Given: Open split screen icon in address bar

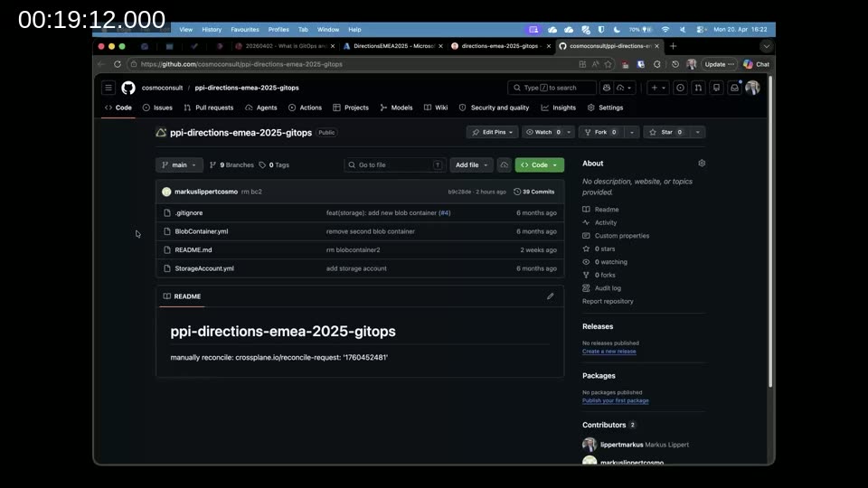Looking at the screenshot, I should (582, 64).
